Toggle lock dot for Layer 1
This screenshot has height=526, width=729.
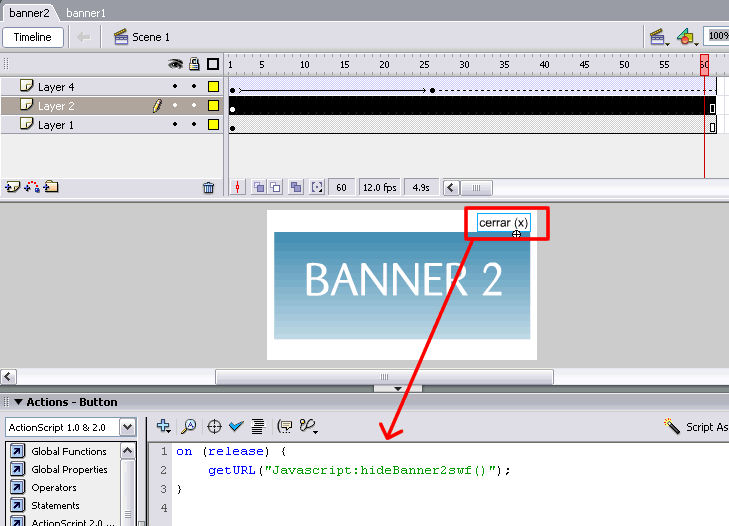click(x=194, y=125)
